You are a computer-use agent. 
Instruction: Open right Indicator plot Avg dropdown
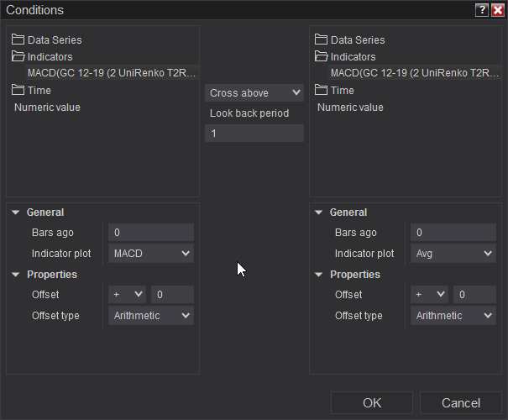[453, 253]
